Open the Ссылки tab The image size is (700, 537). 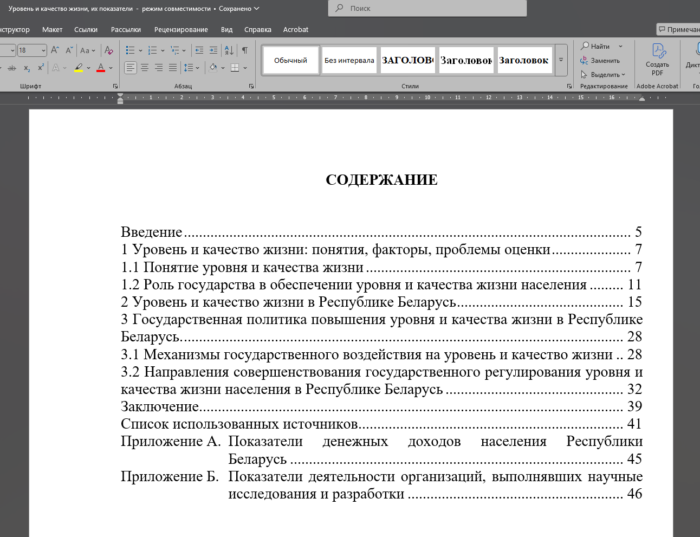coord(86,29)
